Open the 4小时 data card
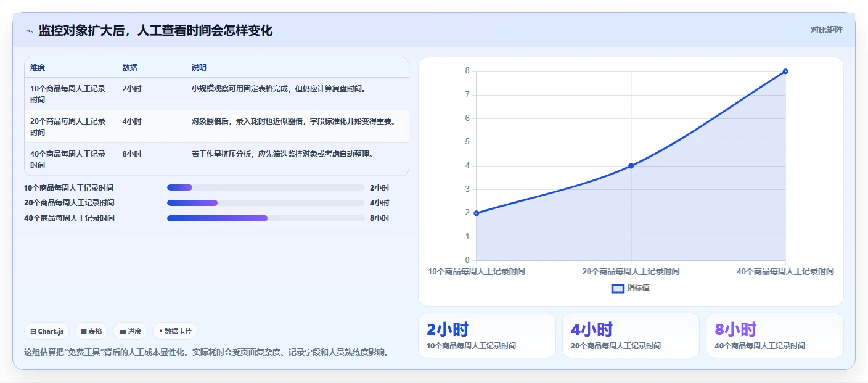The width and height of the screenshot is (868, 383). pos(631,336)
